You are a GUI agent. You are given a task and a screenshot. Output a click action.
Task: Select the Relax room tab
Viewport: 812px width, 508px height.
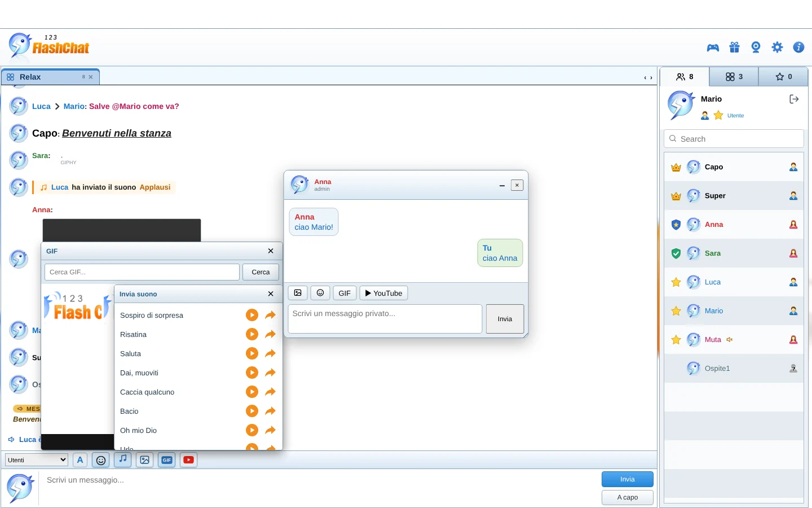(50, 77)
